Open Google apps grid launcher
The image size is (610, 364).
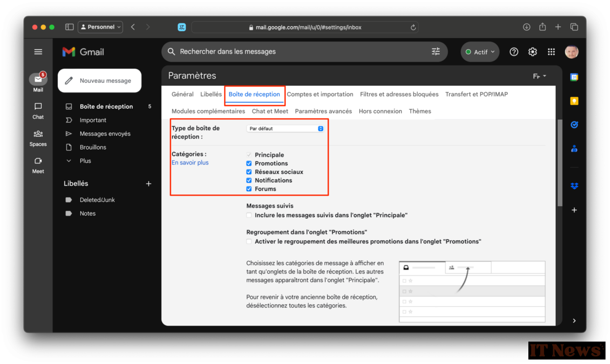(x=551, y=52)
